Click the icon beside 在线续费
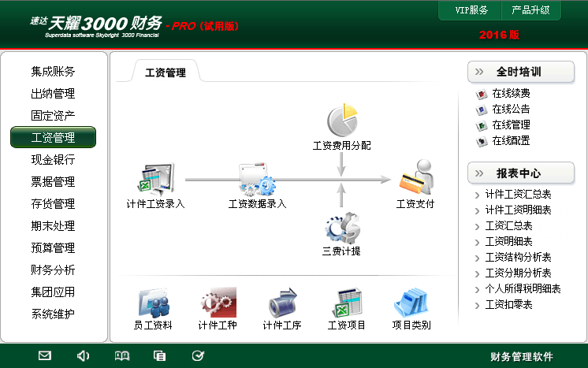Screen dimensions: 588x368 pyautogui.click(x=481, y=94)
